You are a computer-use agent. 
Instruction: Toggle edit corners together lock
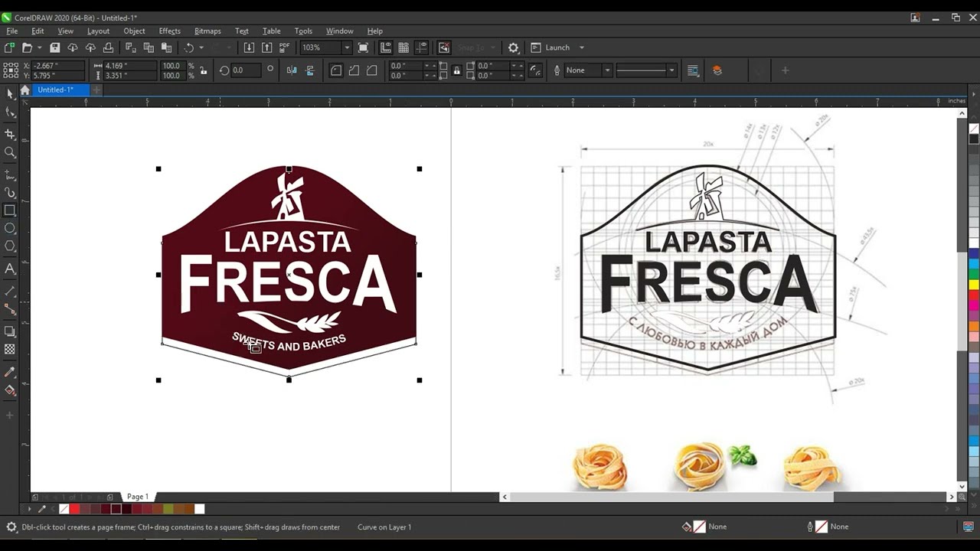point(457,70)
